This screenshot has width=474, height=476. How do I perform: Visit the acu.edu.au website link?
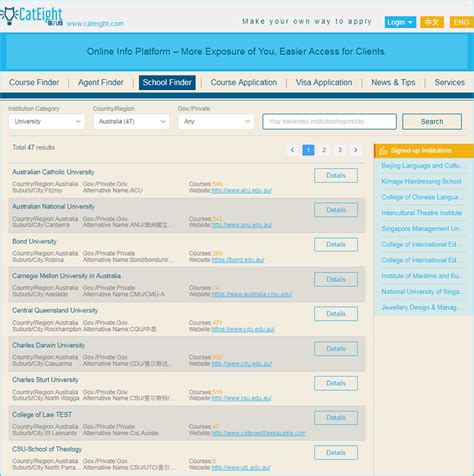242,191
